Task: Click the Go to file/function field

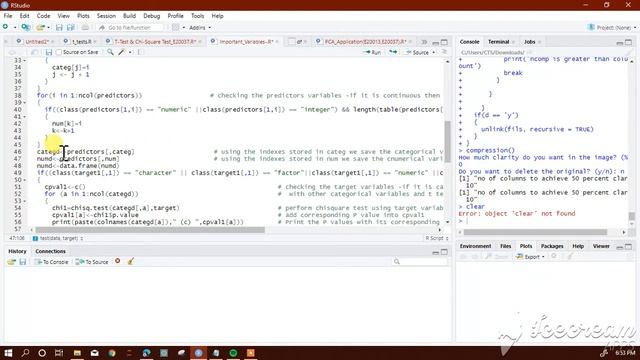Action: 130,27
